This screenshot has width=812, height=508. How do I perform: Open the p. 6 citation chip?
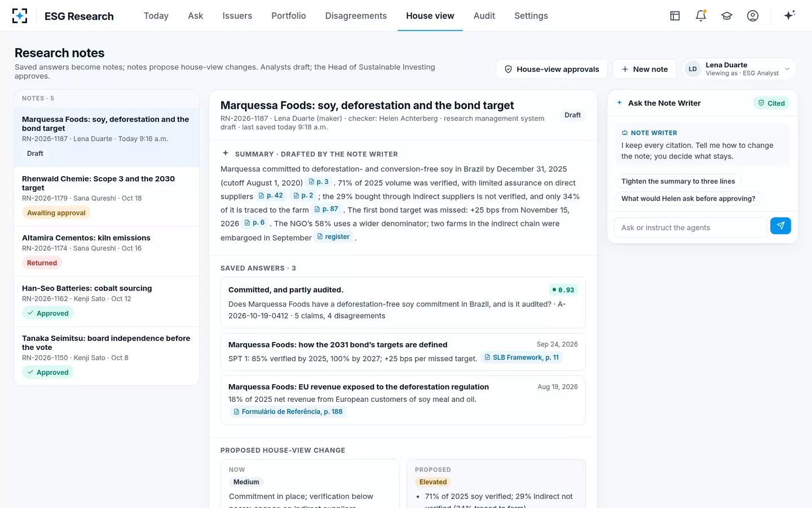(x=255, y=222)
